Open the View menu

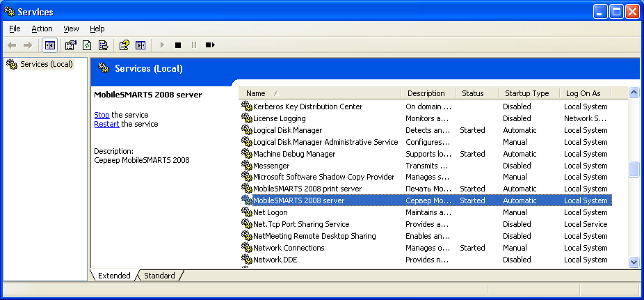point(71,29)
